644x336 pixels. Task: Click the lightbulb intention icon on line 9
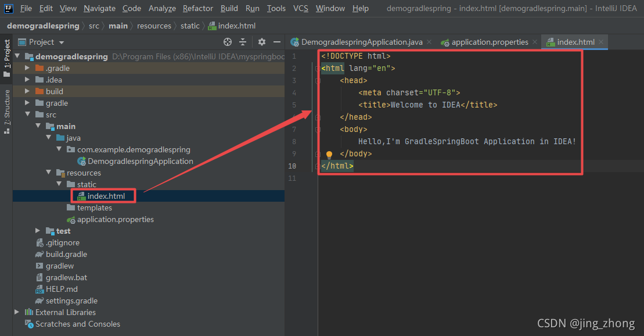click(329, 154)
